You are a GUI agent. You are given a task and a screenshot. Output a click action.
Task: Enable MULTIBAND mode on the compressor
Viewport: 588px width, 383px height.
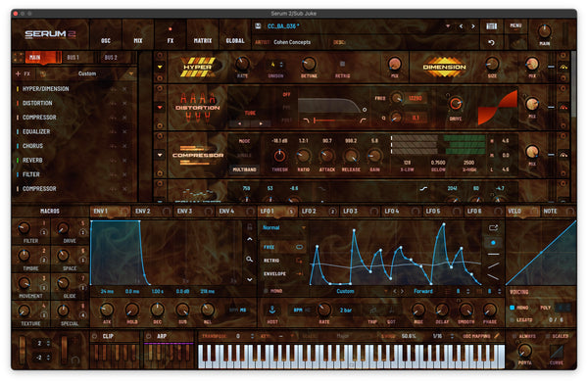244,169
